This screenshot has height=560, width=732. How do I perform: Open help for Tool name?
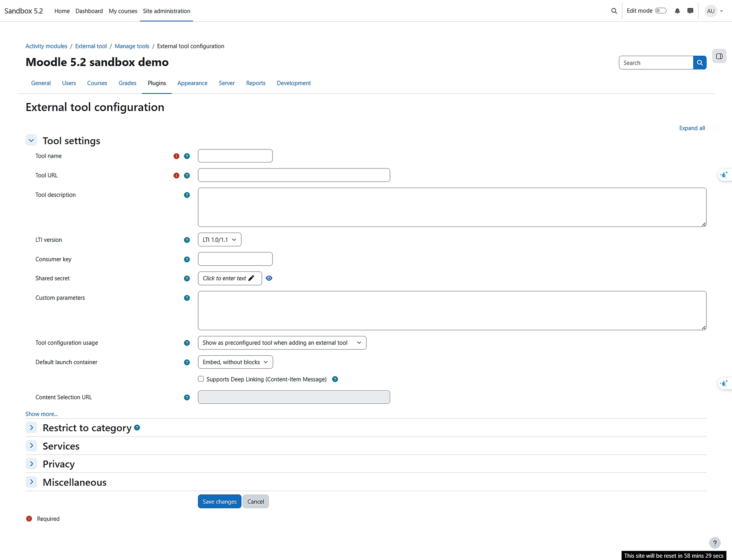[187, 156]
